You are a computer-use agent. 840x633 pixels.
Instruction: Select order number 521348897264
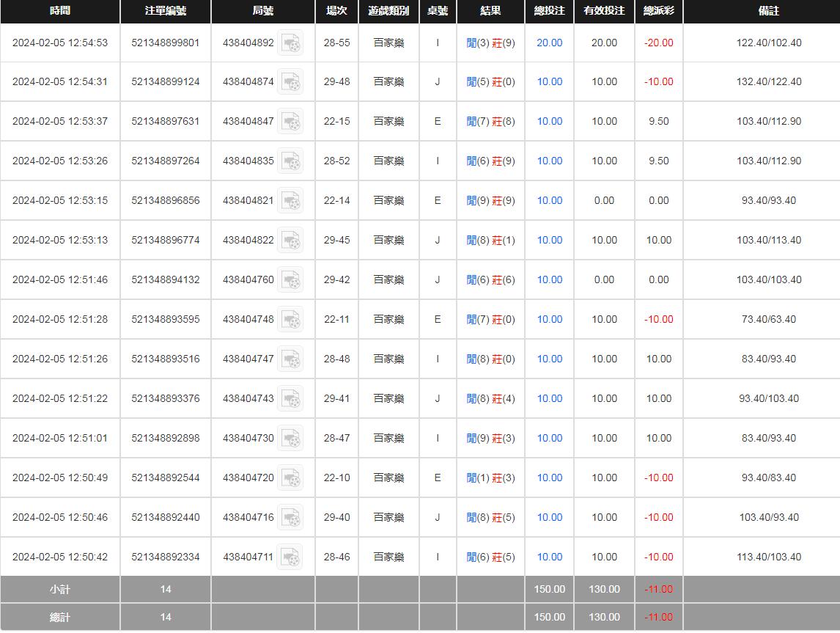coord(166,161)
